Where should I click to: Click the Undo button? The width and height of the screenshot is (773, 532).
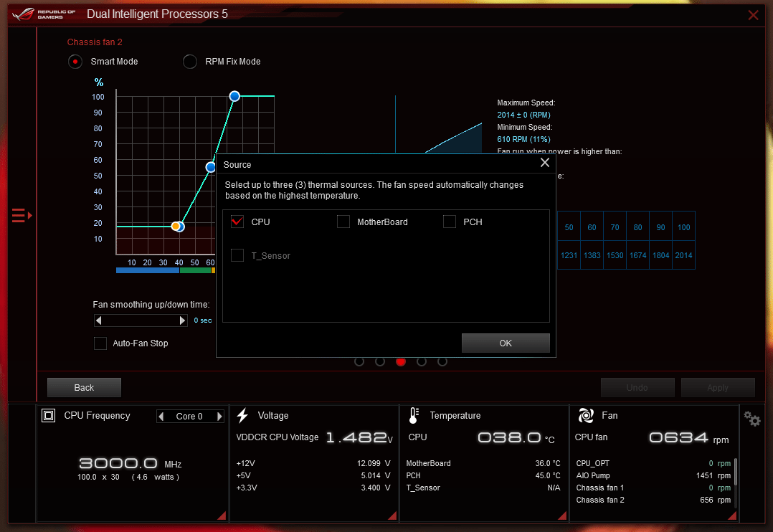tap(637, 388)
